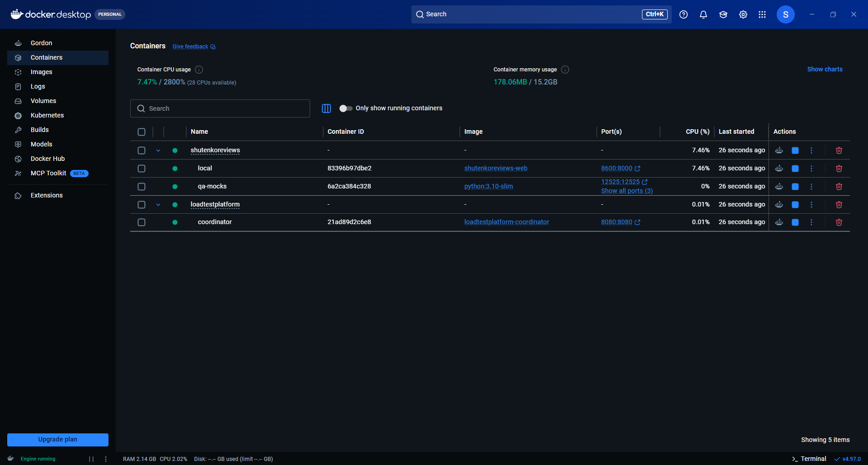Toggle Only show running containers
The image size is (868, 465).
(346, 108)
